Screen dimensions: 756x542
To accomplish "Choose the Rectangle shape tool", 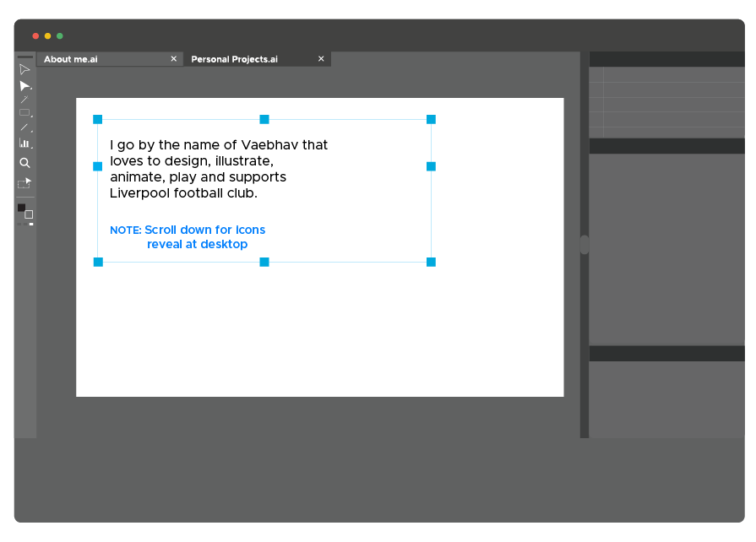I will [24, 113].
